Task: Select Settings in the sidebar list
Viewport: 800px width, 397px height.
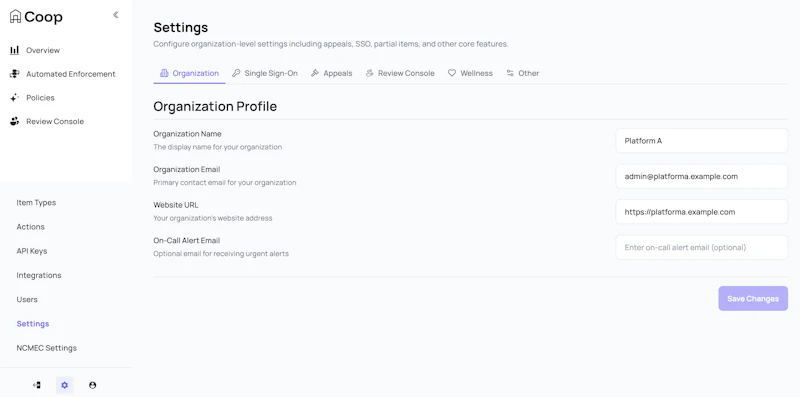Action: 33,324
